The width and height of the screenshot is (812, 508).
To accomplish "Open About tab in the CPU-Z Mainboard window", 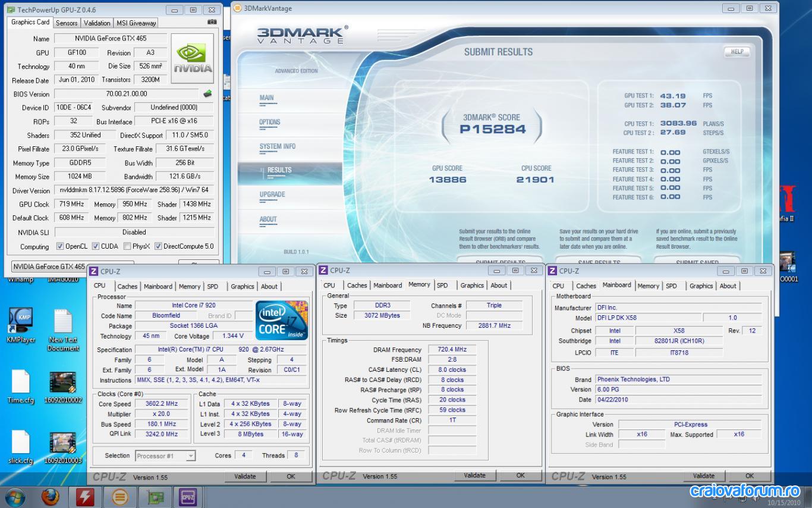I will 728,286.
